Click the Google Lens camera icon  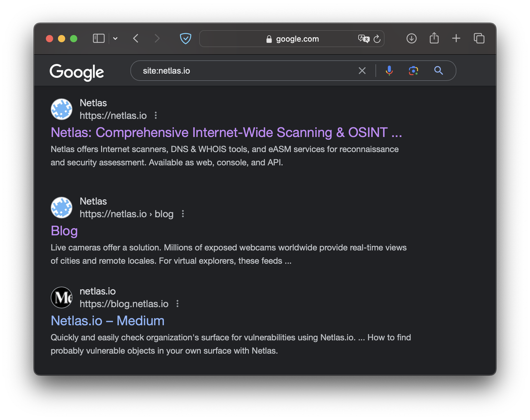pyautogui.click(x=413, y=70)
